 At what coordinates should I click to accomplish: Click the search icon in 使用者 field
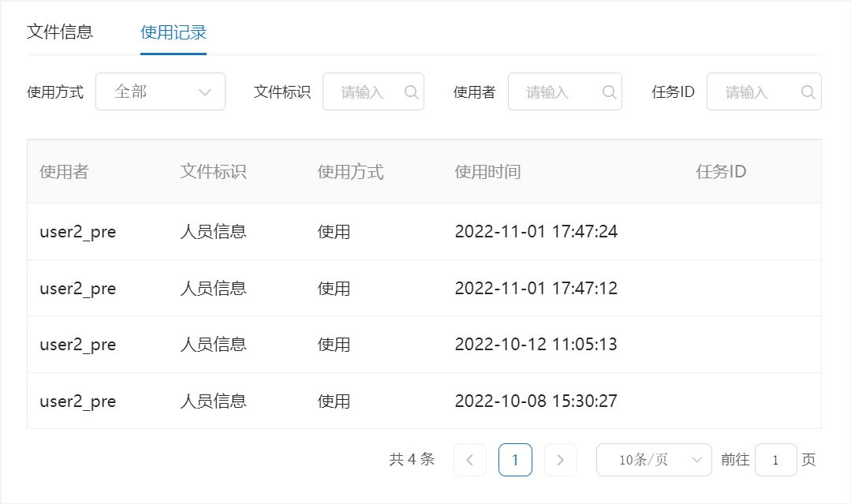coord(609,92)
